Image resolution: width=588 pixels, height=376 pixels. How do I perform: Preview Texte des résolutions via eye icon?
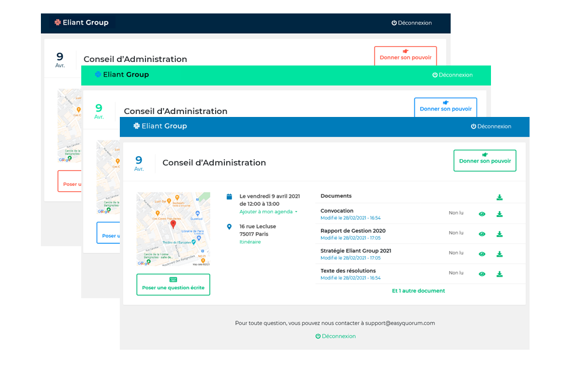click(482, 274)
